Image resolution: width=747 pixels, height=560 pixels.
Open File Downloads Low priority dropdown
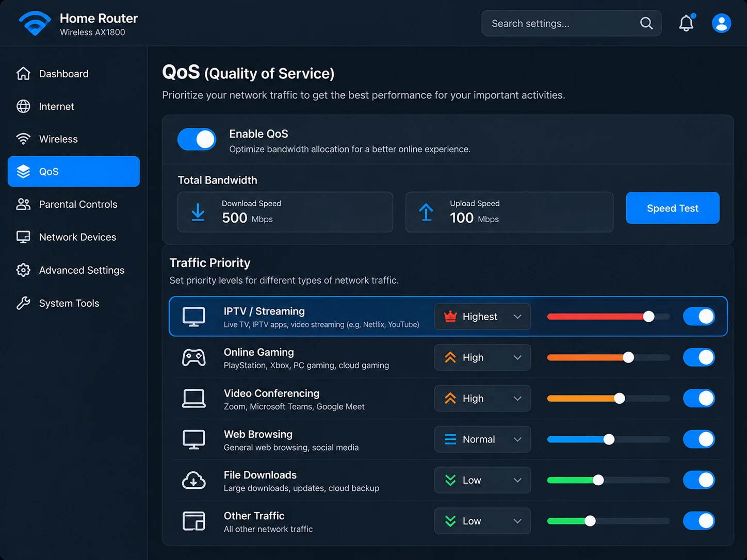pos(482,480)
